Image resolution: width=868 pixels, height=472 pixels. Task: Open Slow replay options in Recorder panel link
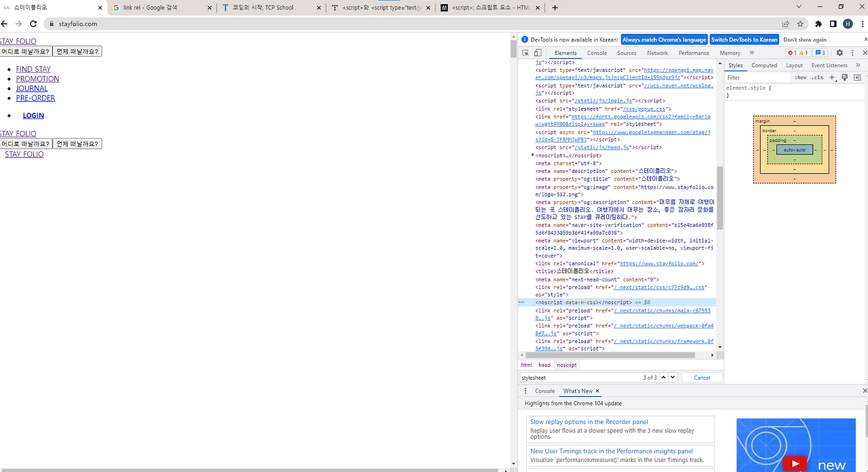589,422
